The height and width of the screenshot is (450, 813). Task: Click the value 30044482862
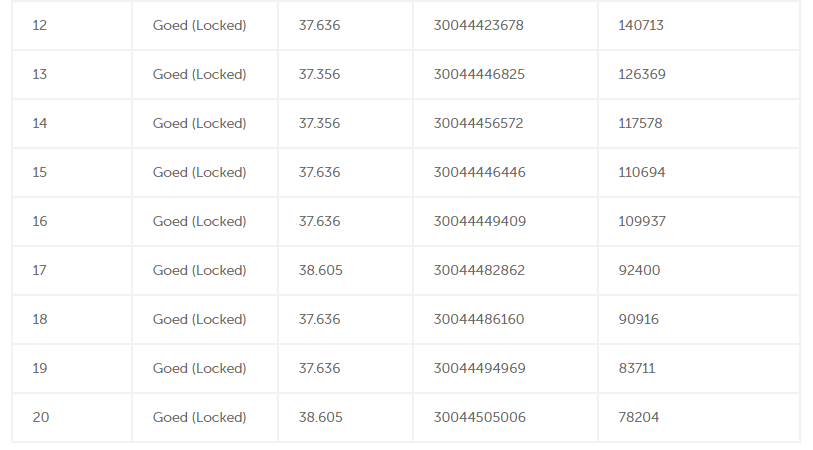tap(479, 271)
